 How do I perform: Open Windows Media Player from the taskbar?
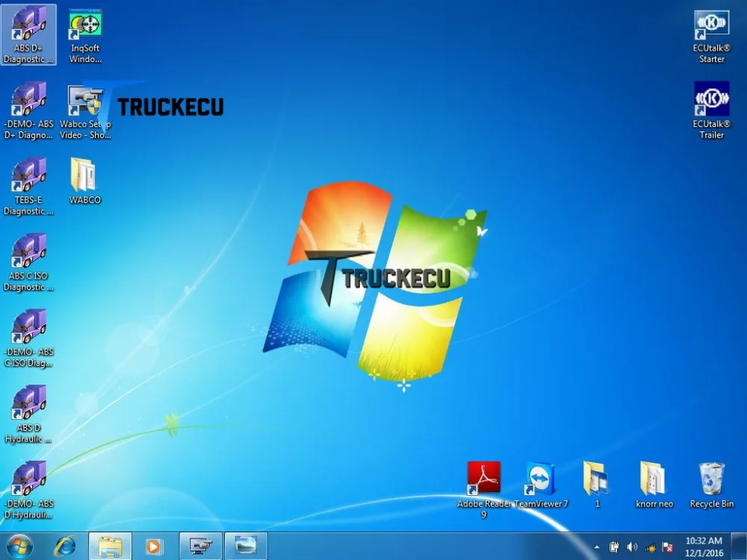click(x=153, y=547)
